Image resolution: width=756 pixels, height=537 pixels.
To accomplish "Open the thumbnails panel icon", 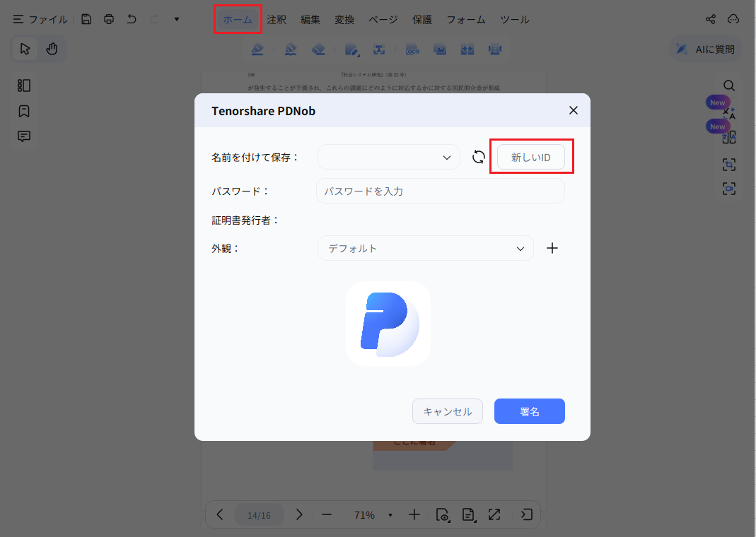I will click(23, 85).
